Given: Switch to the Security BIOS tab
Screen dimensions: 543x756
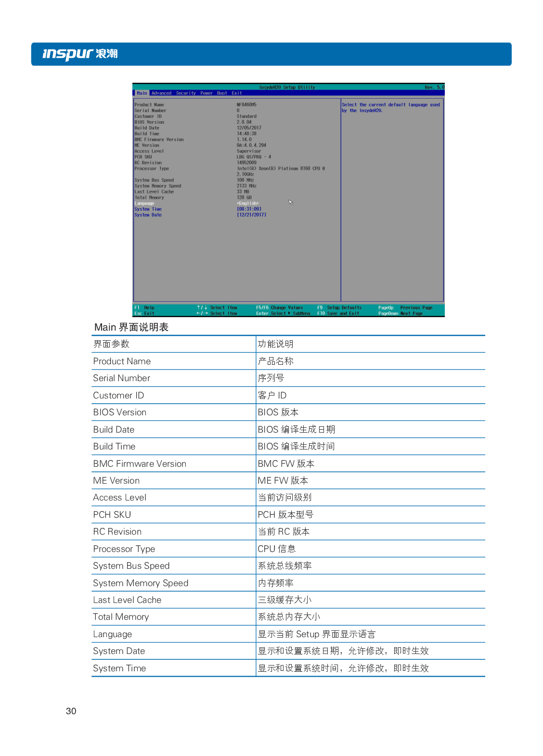Looking at the screenshot, I should 186,93.
